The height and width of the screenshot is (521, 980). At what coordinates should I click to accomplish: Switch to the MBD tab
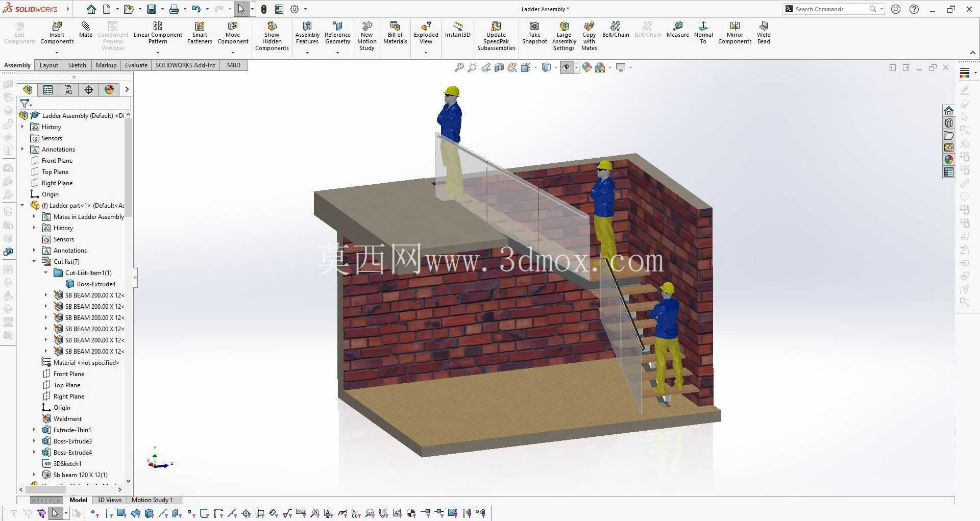[234, 65]
